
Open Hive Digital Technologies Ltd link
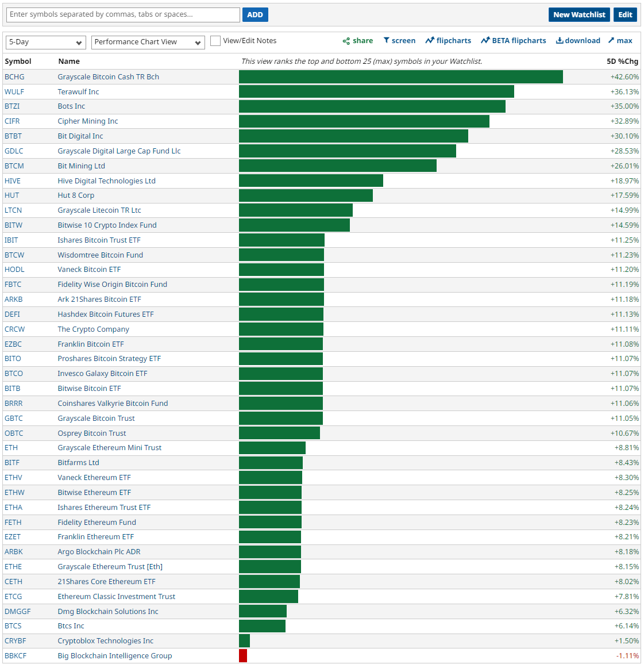(x=107, y=181)
